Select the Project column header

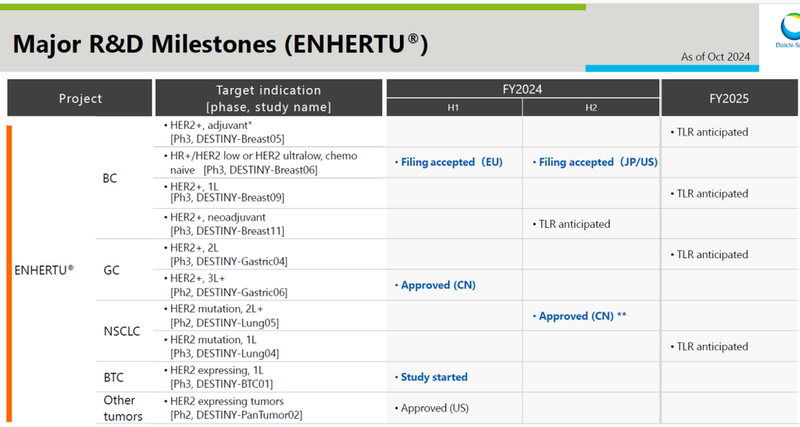pyautogui.click(x=80, y=99)
